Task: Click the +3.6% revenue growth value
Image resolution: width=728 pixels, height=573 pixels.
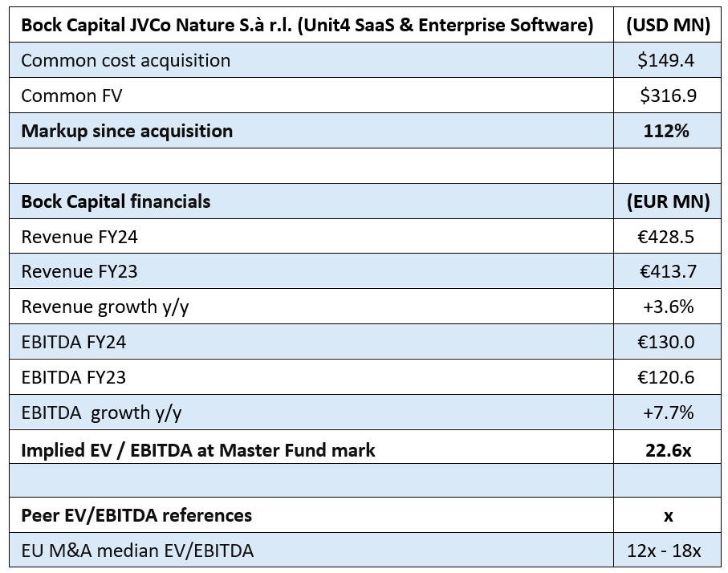Action: [668, 307]
